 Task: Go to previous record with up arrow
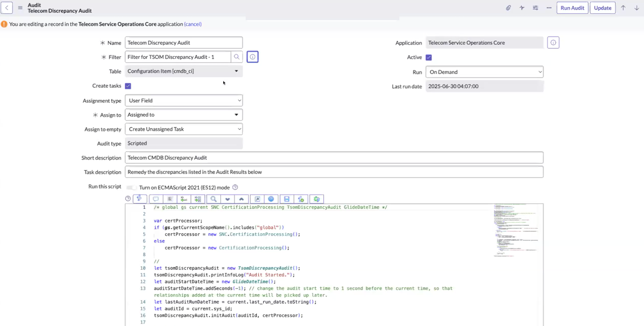tap(623, 8)
